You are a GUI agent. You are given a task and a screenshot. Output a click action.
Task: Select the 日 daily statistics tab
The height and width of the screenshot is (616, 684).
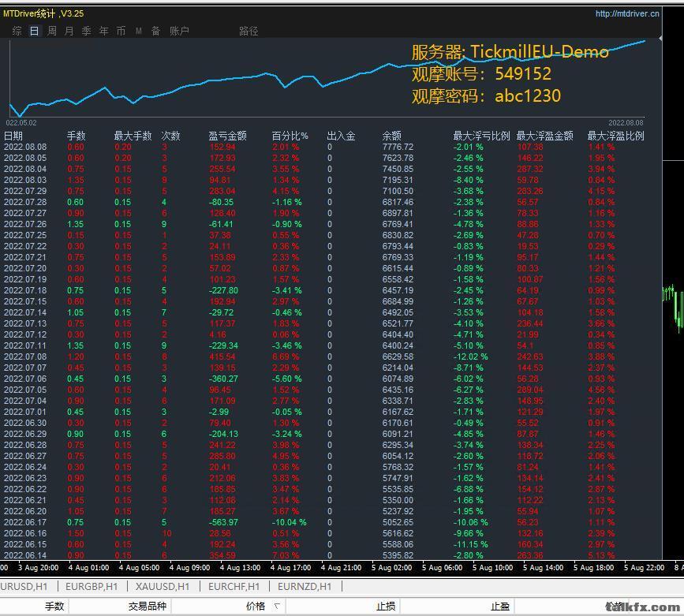tap(34, 31)
